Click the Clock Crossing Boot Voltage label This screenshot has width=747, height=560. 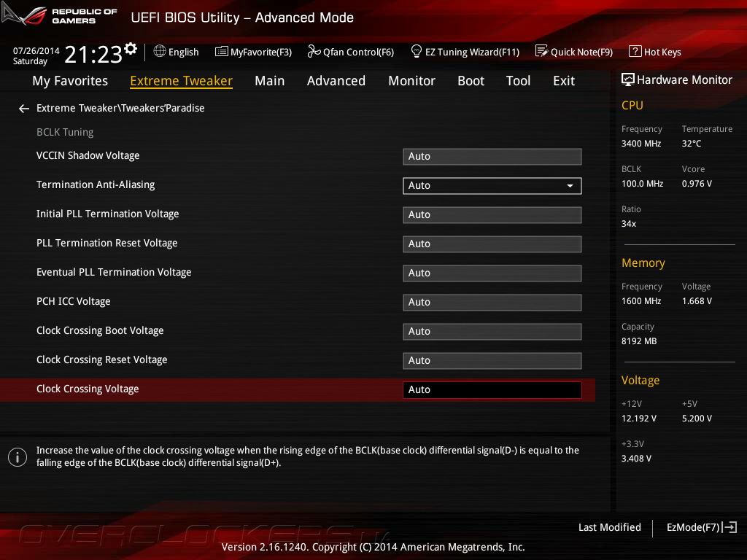(100, 330)
